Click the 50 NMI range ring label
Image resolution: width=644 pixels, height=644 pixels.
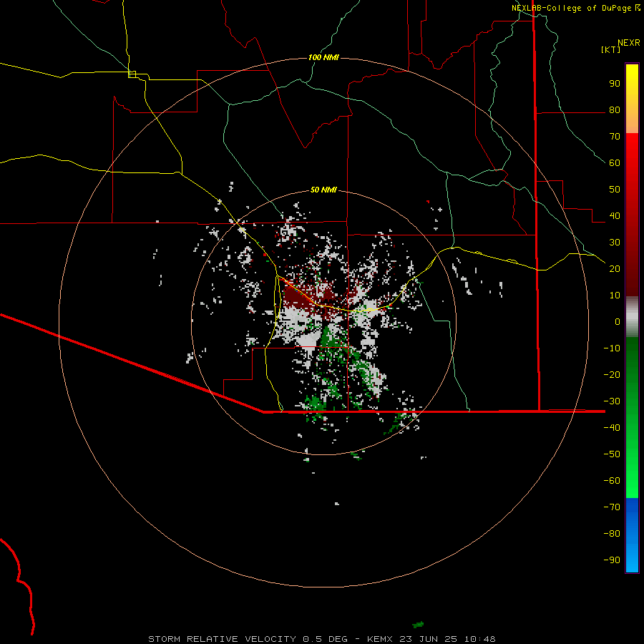(323, 190)
